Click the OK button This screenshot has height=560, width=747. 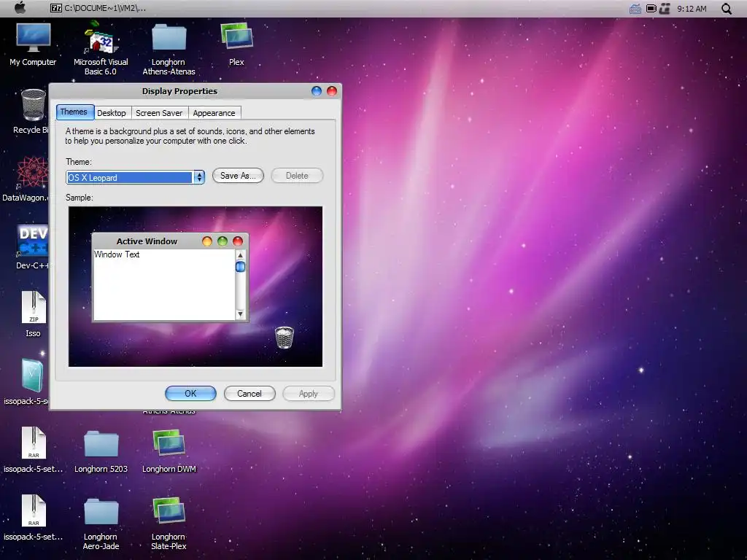click(x=190, y=393)
